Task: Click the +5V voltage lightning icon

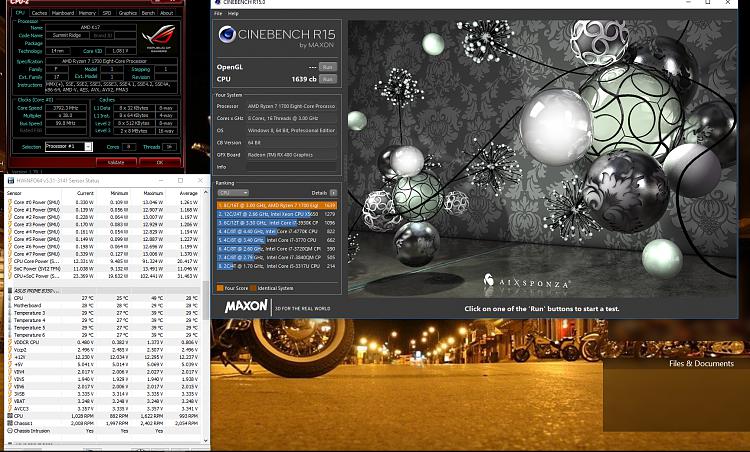Action: (x=10, y=364)
